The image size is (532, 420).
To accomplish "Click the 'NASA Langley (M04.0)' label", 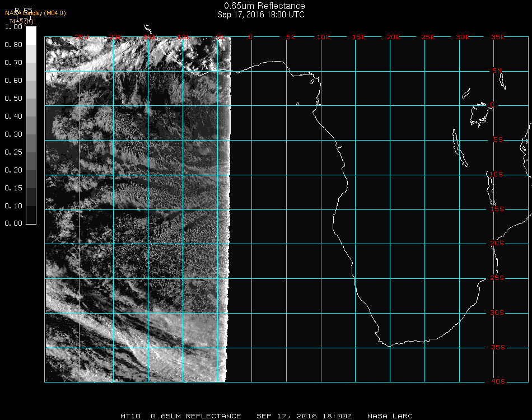I will (35, 13).
